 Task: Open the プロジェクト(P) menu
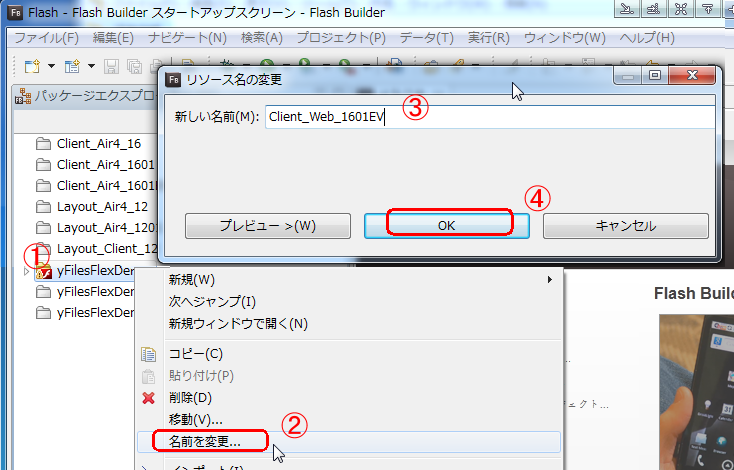tap(341, 38)
